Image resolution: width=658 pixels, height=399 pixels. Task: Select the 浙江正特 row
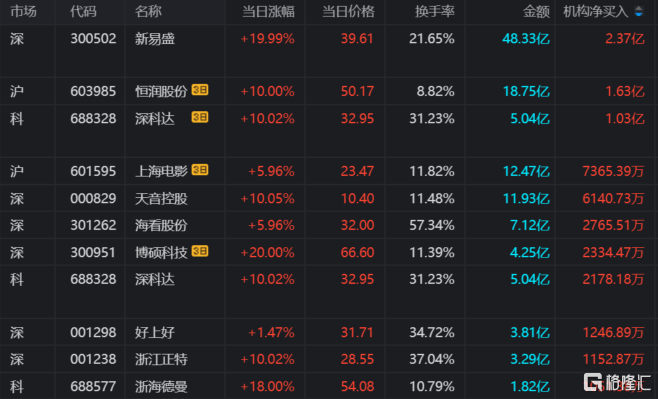click(x=329, y=359)
